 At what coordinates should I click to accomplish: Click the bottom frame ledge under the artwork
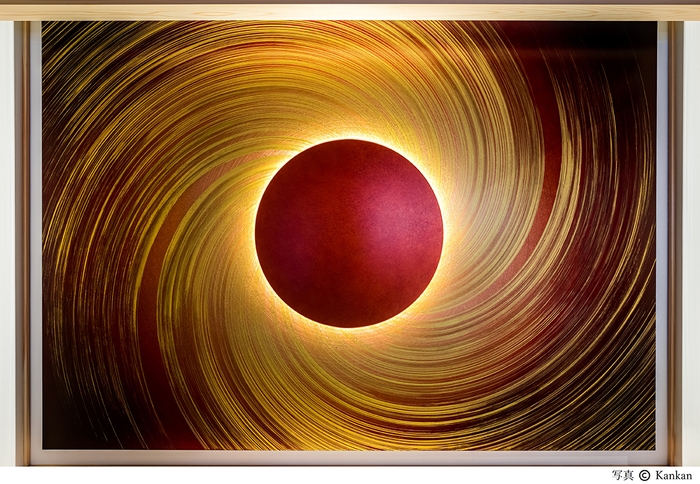pyautogui.click(x=350, y=458)
